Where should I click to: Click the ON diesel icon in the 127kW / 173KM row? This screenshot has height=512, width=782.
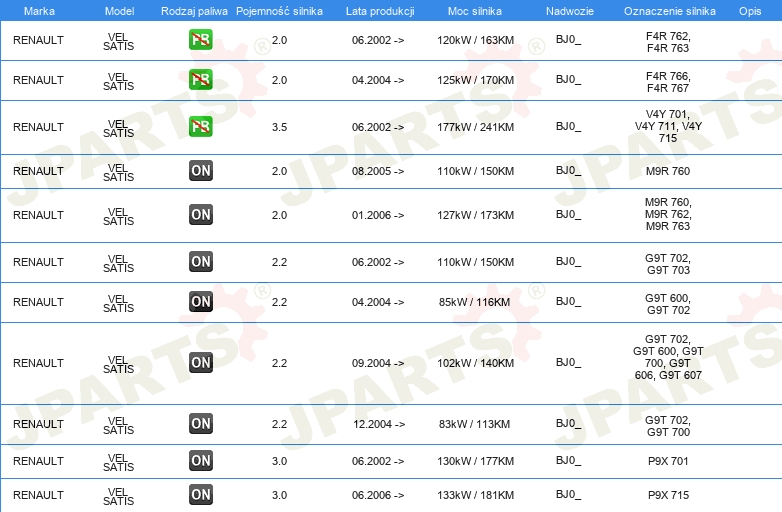201,214
